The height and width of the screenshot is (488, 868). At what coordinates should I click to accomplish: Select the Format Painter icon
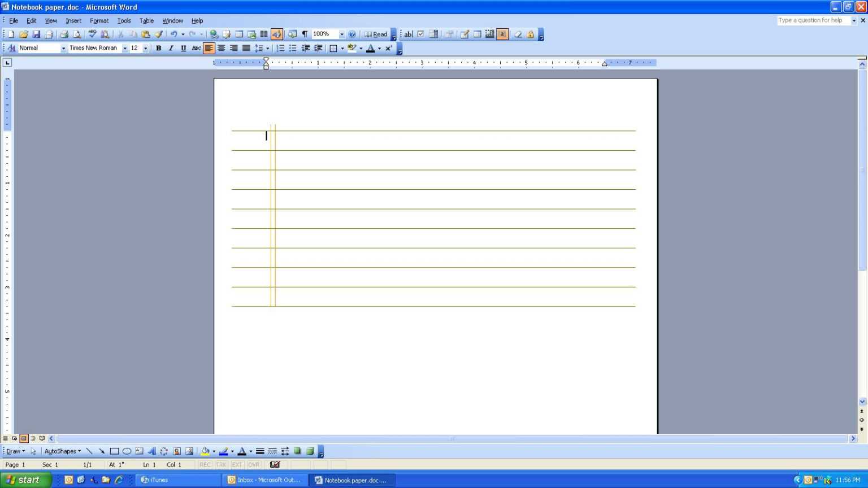[x=158, y=34]
